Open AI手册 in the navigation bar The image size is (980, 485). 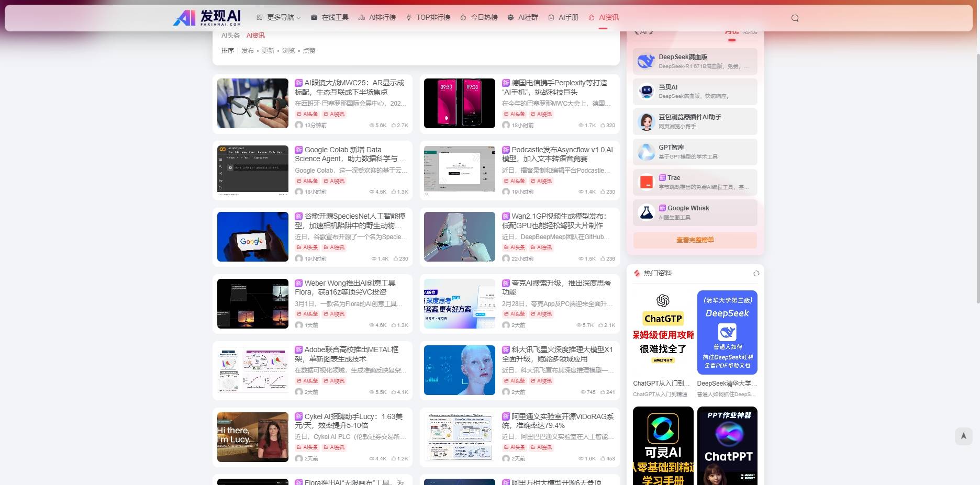(x=563, y=17)
